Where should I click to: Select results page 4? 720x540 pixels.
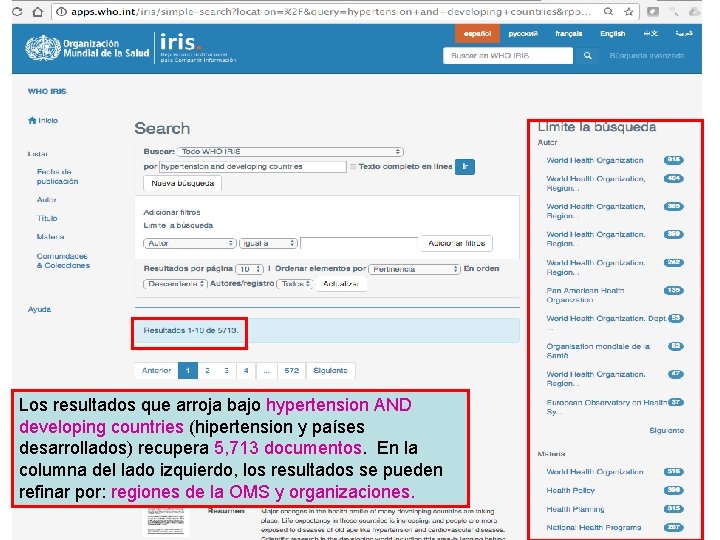pyautogui.click(x=246, y=371)
